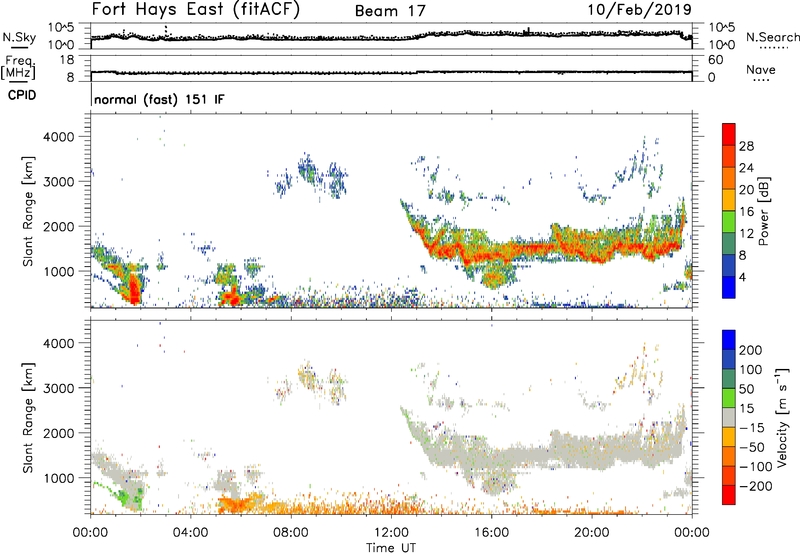The image size is (800, 554).
Task: Click the Power color bar
Action: [729, 211]
